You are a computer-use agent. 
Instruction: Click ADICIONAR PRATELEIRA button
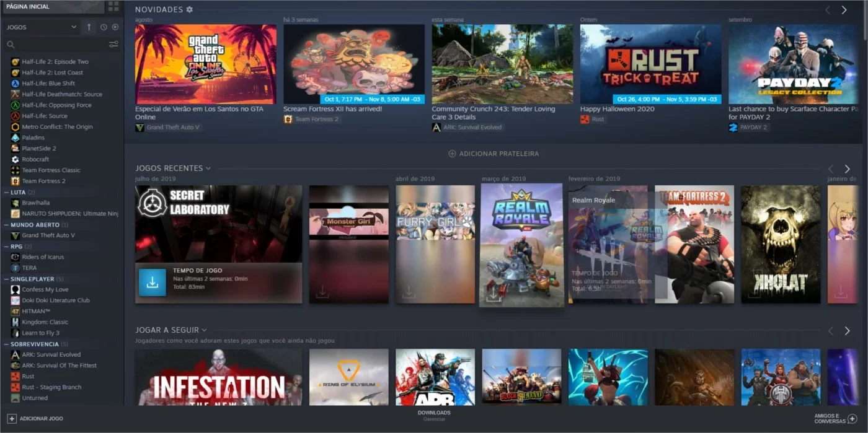pyautogui.click(x=494, y=154)
